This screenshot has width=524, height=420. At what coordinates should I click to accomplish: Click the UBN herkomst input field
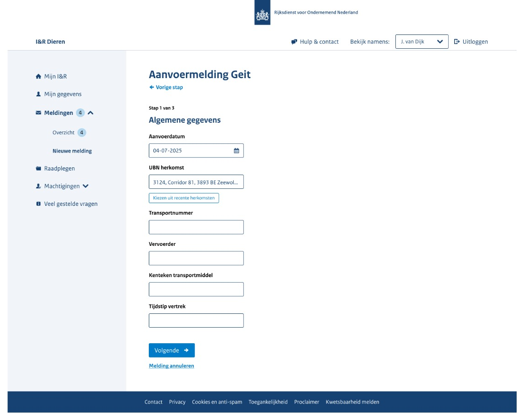(196, 182)
